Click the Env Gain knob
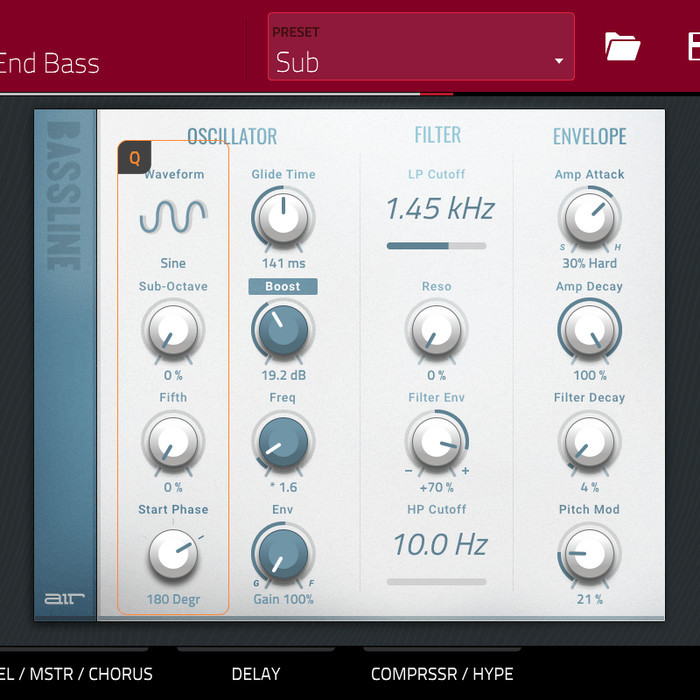Screen dimensions: 700x700 283,554
